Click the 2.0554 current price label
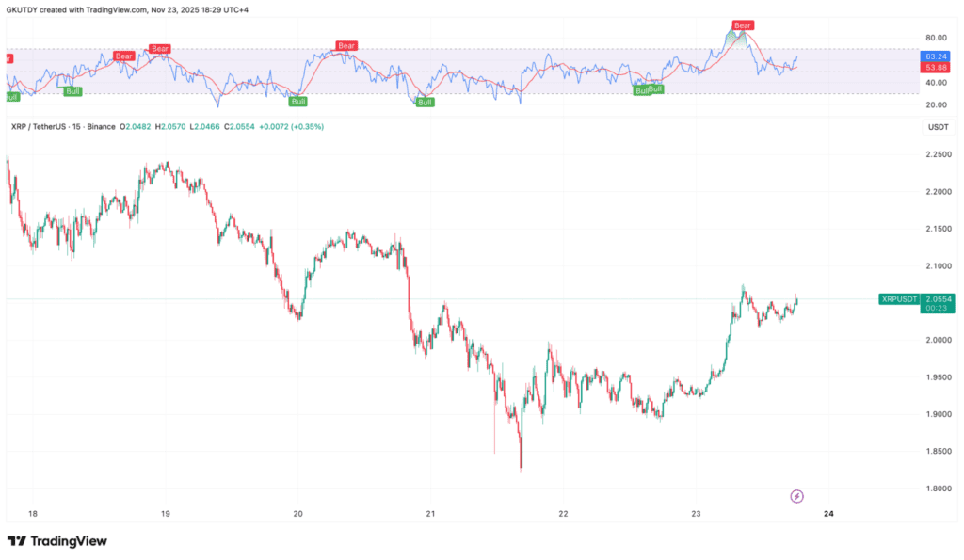 939,298
